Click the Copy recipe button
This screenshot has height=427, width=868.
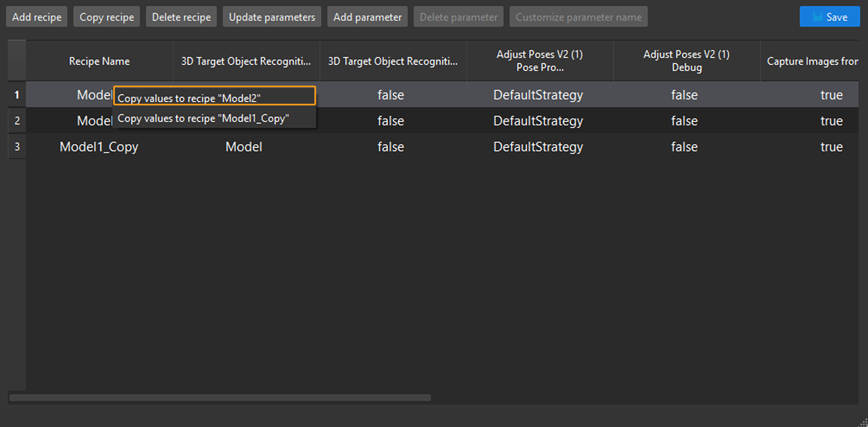click(106, 16)
